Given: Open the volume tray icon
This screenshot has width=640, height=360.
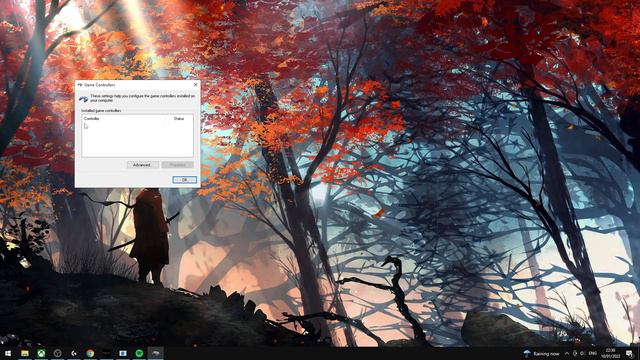Looking at the screenshot, I should click(582, 353).
